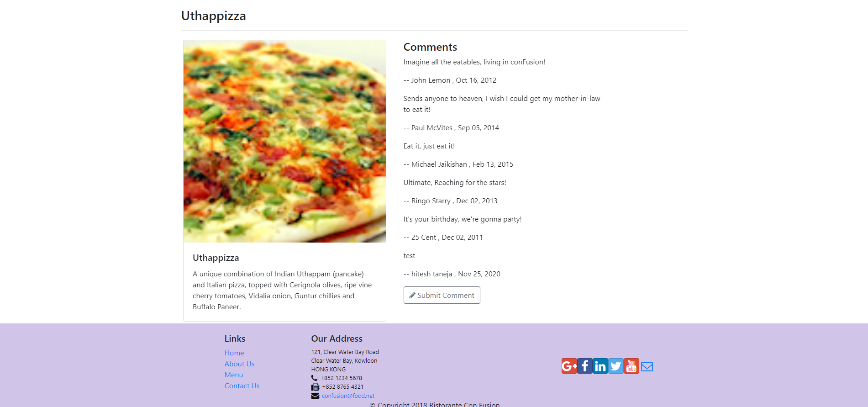Click the fax icon beside +852 8765 4321

coord(315,387)
